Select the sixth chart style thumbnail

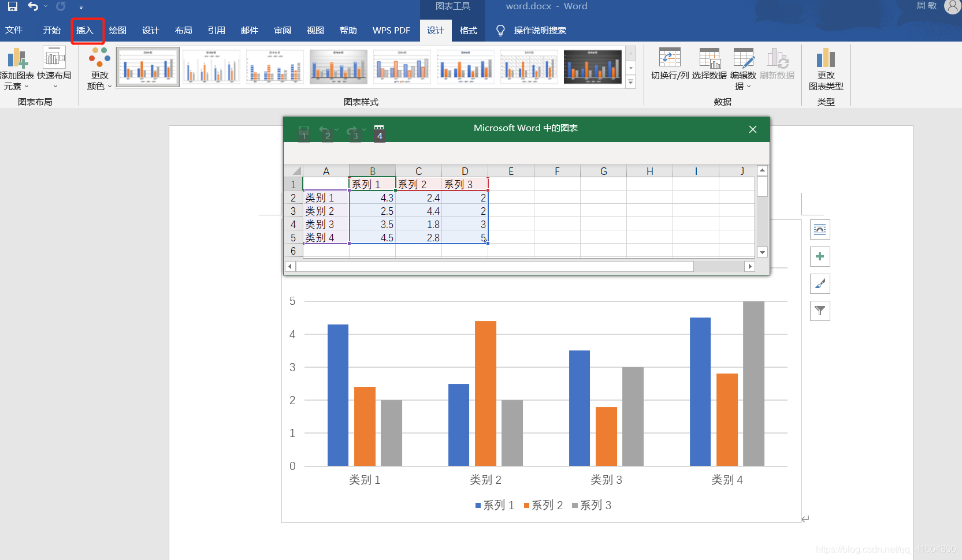tap(466, 67)
